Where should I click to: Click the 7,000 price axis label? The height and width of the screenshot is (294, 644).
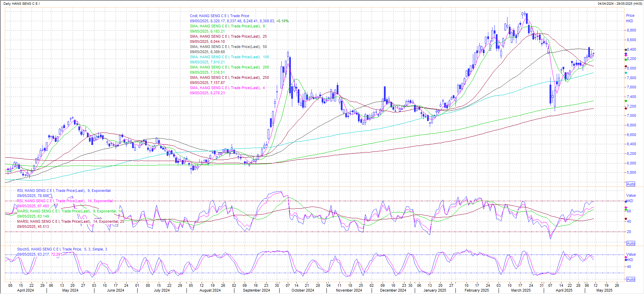pos(631,115)
